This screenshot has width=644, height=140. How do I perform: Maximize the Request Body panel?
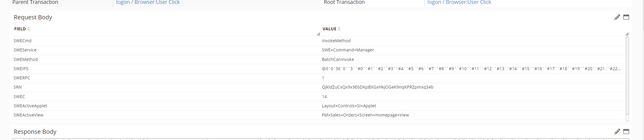pyautogui.click(x=626, y=17)
